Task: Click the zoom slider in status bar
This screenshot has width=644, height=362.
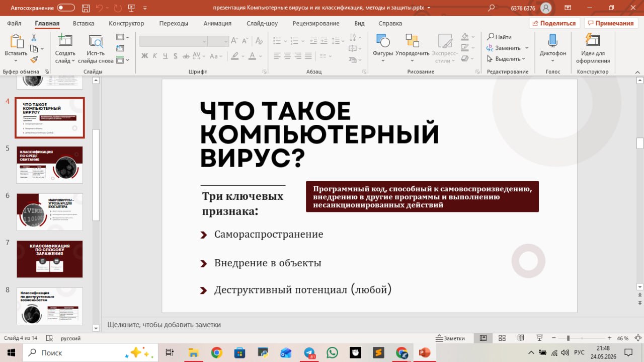Action: (x=581, y=338)
